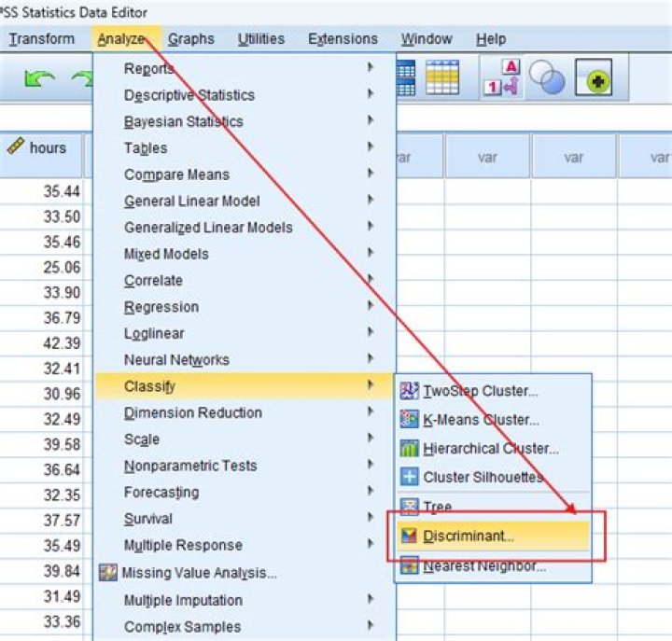Select the cell with value 33.36

coord(41,621)
